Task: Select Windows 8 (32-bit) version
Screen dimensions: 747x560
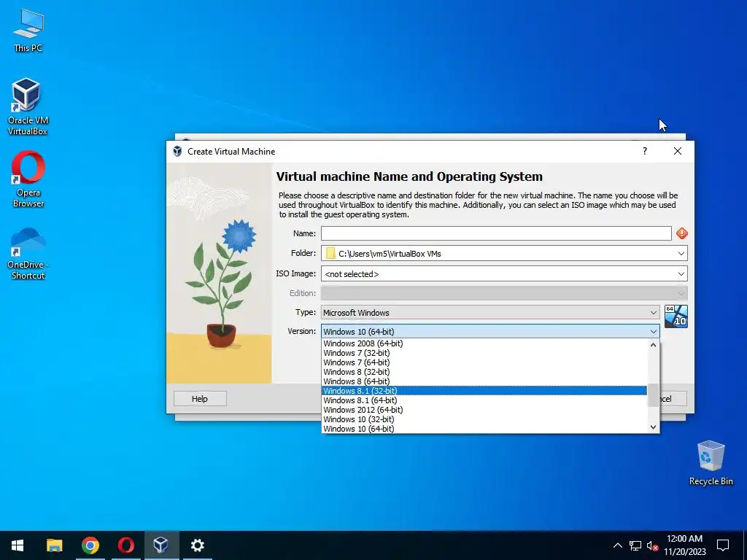Action: (x=484, y=372)
